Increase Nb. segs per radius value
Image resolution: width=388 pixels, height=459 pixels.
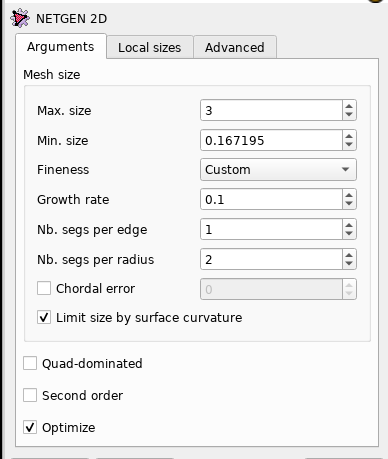[x=349, y=255]
